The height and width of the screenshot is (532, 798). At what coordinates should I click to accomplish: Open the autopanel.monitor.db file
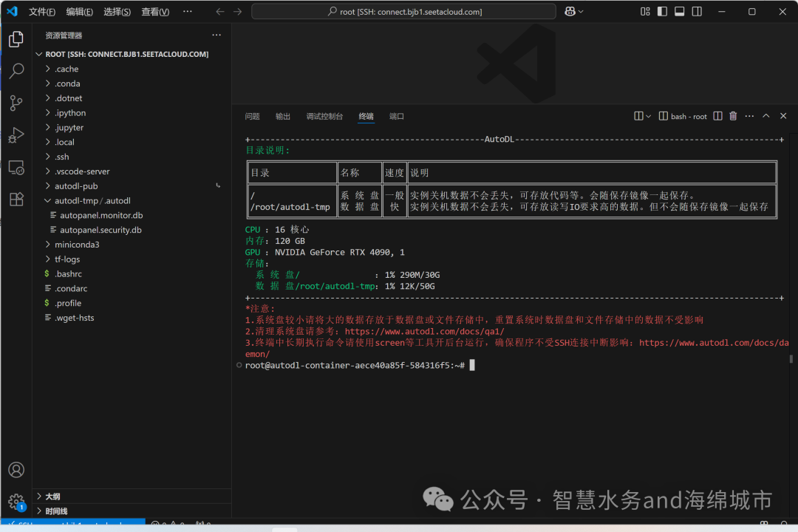(x=132, y=215)
